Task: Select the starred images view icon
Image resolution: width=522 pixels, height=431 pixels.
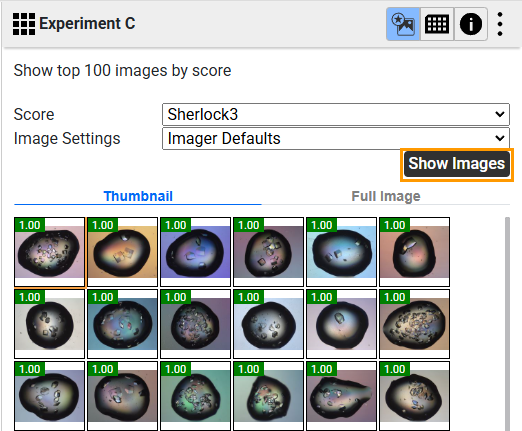Action: [x=403, y=24]
